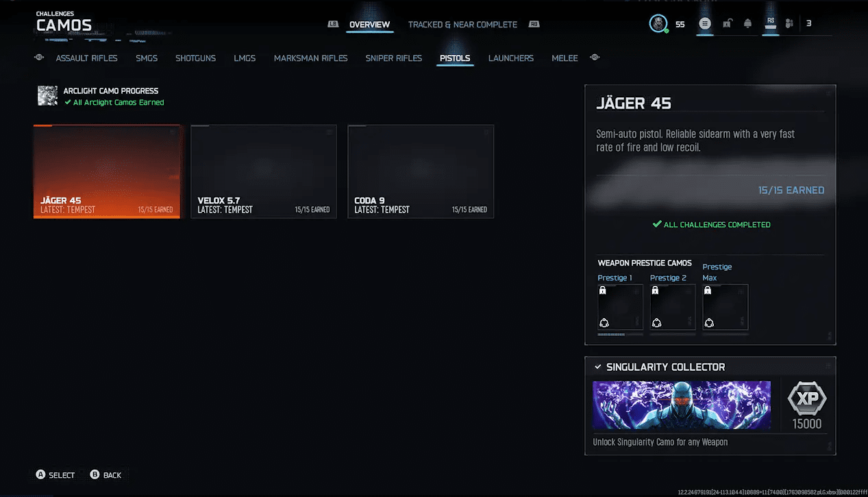Select the locked Prestige Max camo
Viewport: 868px width, 497px height.
pos(725,307)
